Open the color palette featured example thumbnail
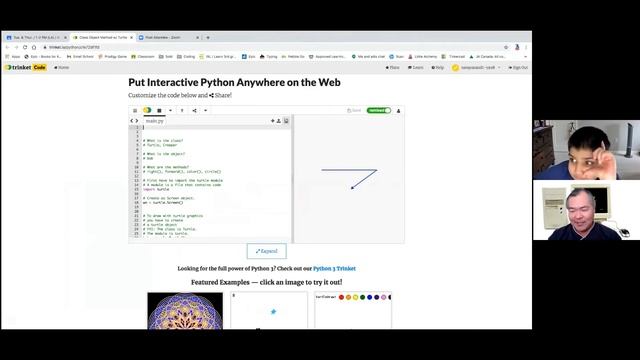This screenshot has width=640, height=360. (x=353, y=310)
